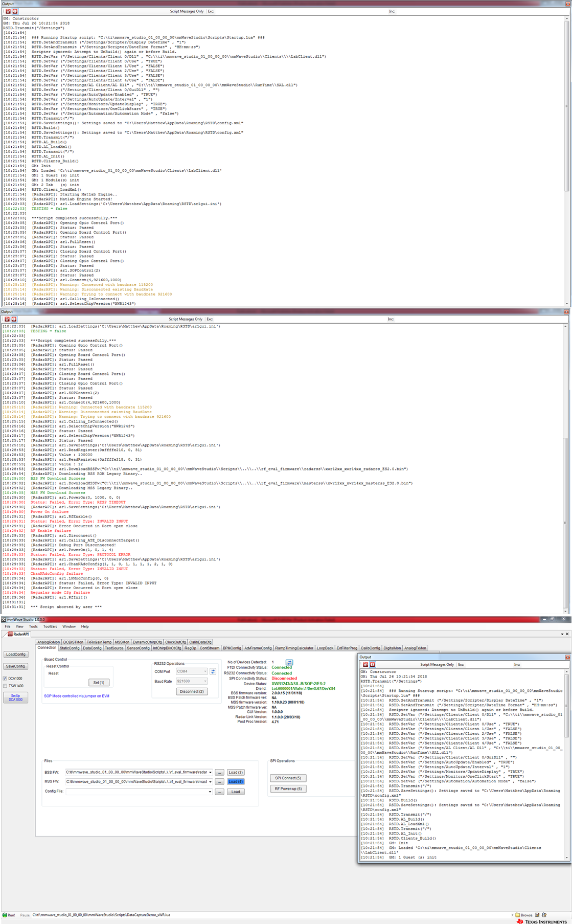Viewport: 572px width, 924px height.
Task: Close the RadarAPI document tab area with X
Action: click(567, 634)
